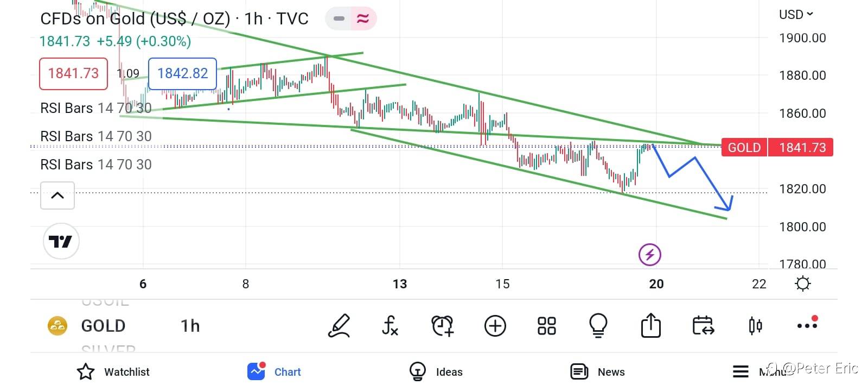Viewport: 868px width, 391px height.
Task: Open the three-dots more options menu
Action: tap(807, 325)
